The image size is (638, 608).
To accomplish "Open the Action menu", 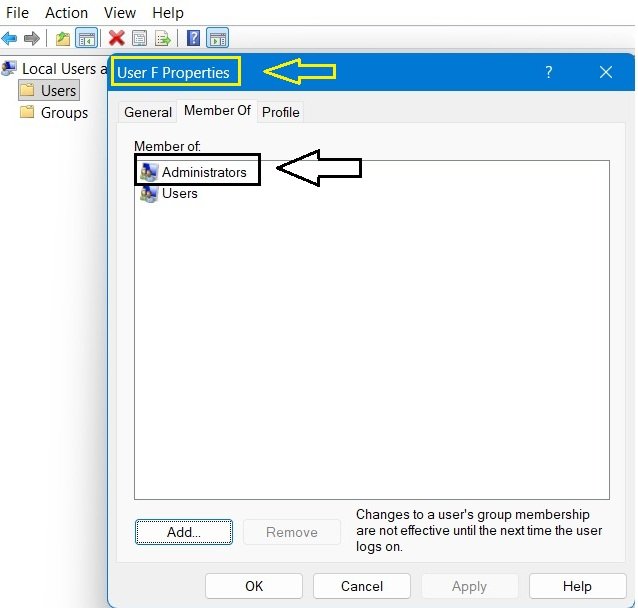I will pos(66,13).
